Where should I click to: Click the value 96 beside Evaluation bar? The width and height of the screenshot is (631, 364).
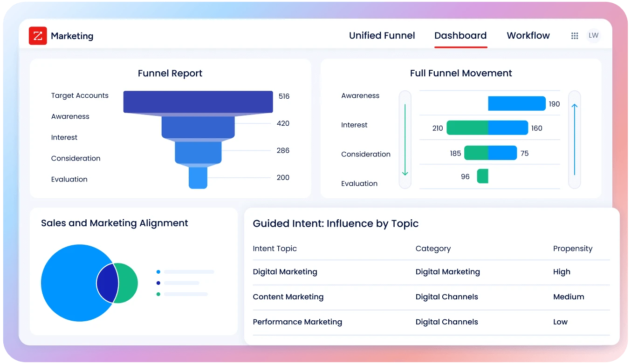[465, 177]
